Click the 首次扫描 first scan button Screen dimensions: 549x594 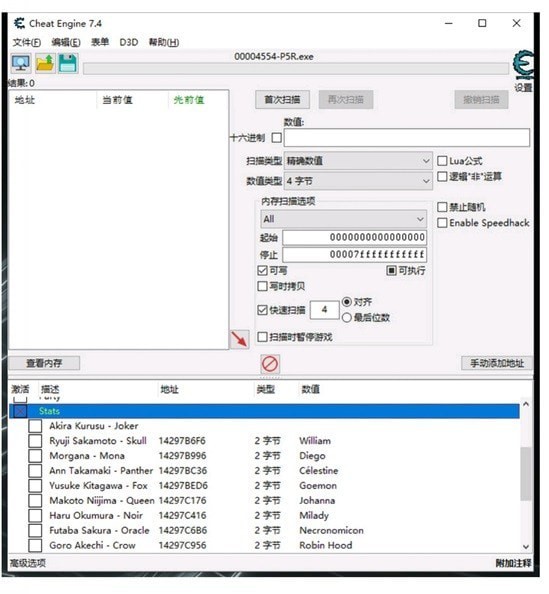(282, 100)
